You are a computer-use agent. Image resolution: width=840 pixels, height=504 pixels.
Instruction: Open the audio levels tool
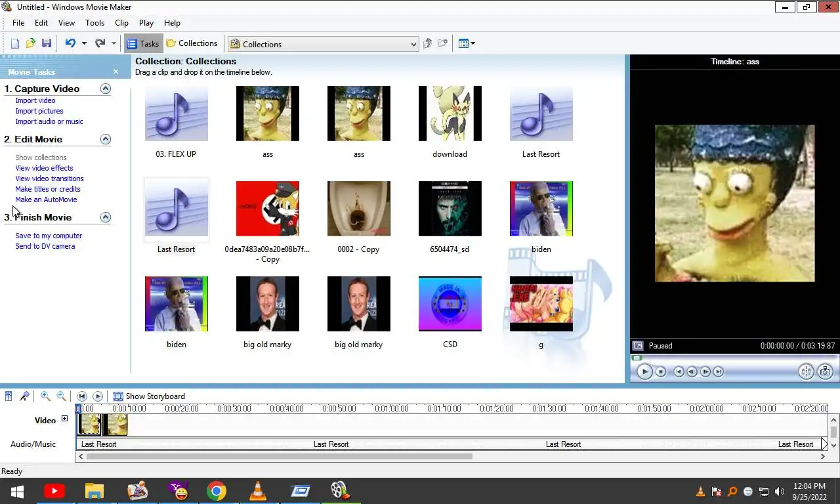pyautogui.click(x=9, y=396)
